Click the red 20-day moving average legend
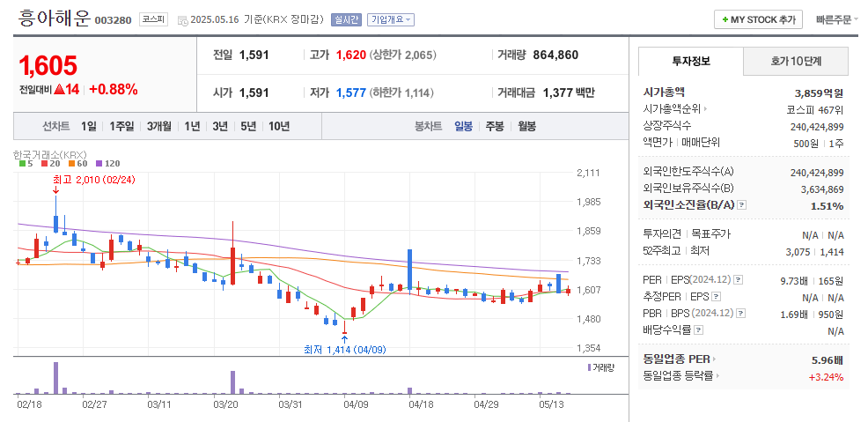The image size is (868, 422). click(x=50, y=164)
